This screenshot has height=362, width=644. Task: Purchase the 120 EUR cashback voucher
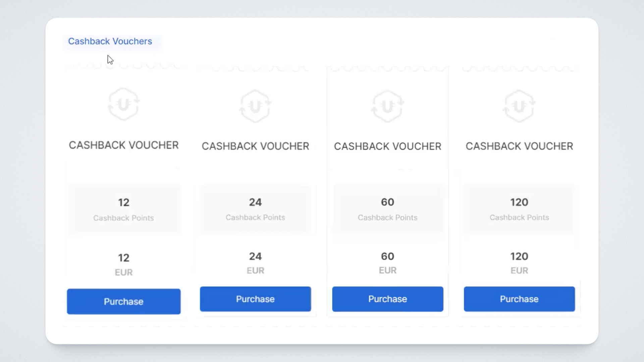pos(519,299)
